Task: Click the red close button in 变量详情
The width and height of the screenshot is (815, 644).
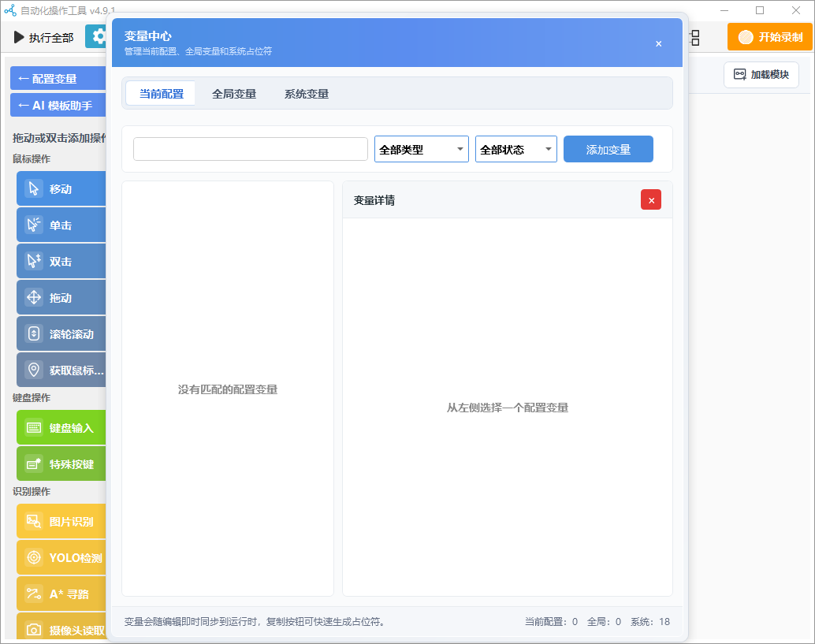Action: (x=651, y=200)
